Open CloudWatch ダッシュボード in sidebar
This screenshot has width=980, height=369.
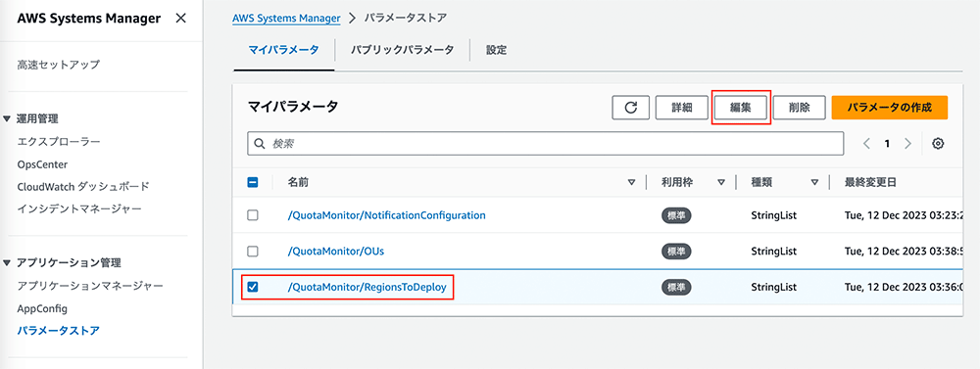coord(83,186)
